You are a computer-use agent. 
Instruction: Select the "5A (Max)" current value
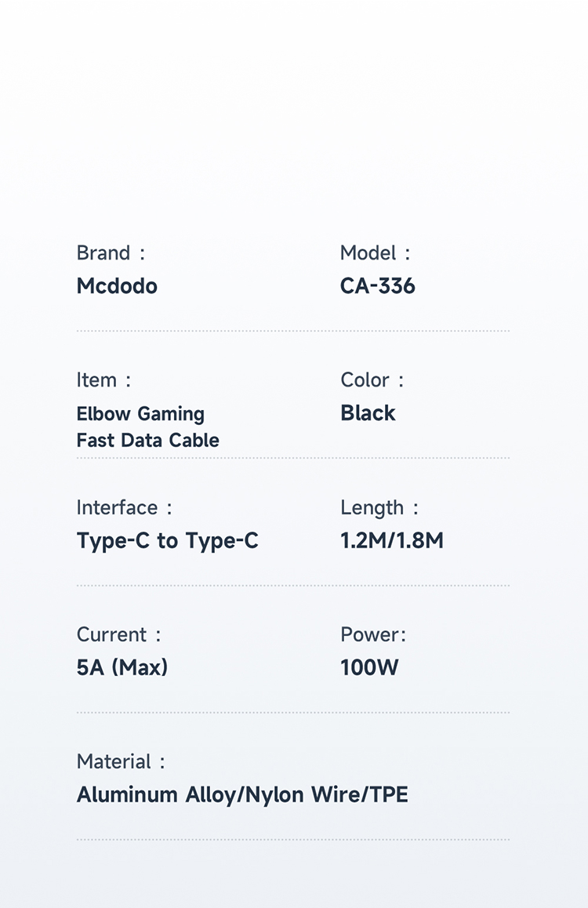122,668
